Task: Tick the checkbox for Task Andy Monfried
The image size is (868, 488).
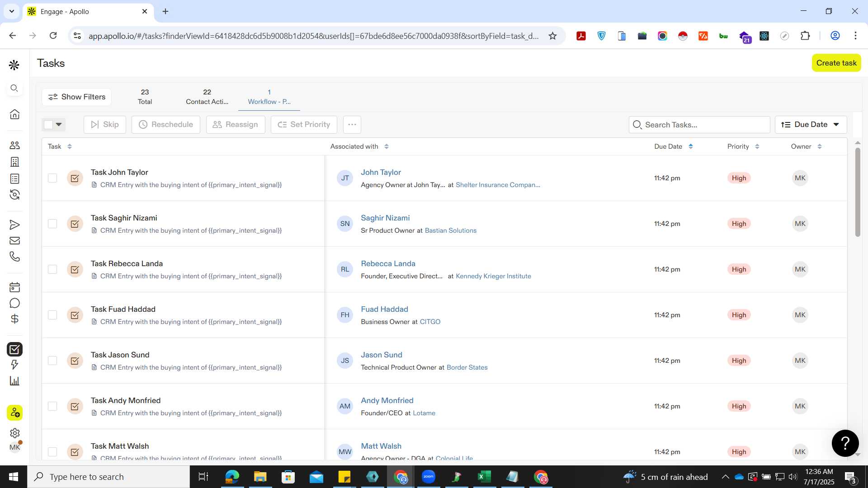Action: click(x=52, y=406)
